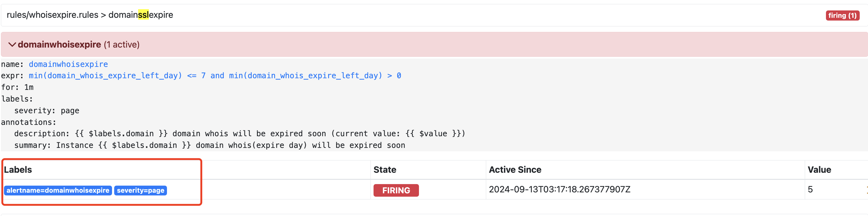Click the Active Since column header

515,169
